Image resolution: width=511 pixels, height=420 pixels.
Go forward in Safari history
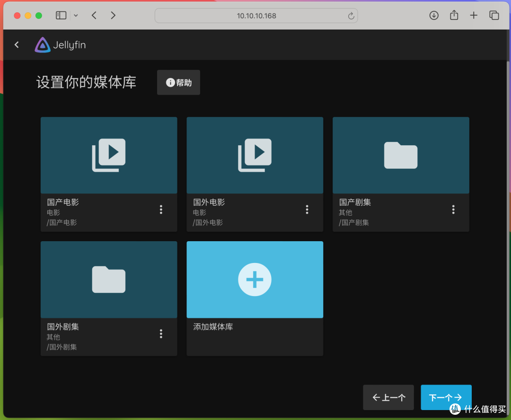pos(113,15)
